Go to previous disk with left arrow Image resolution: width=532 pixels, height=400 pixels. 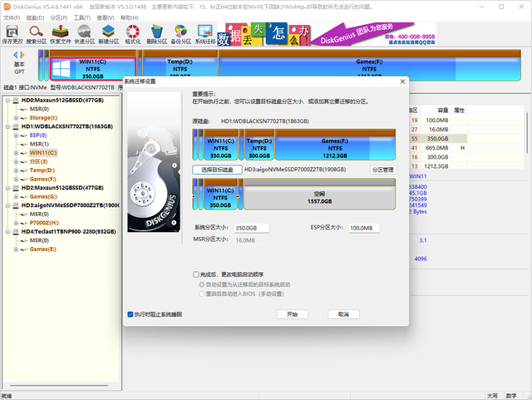pos(16,54)
